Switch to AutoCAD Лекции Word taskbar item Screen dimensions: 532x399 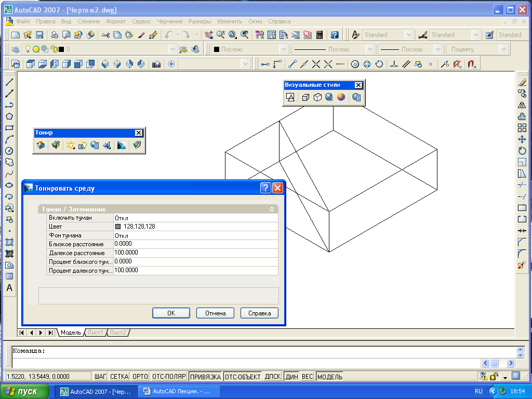180,391
